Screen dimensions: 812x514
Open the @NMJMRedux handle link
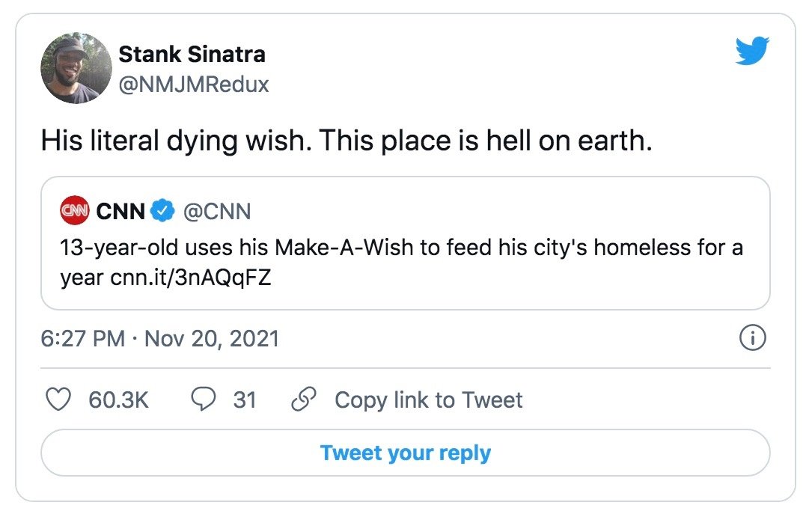click(194, 85)
